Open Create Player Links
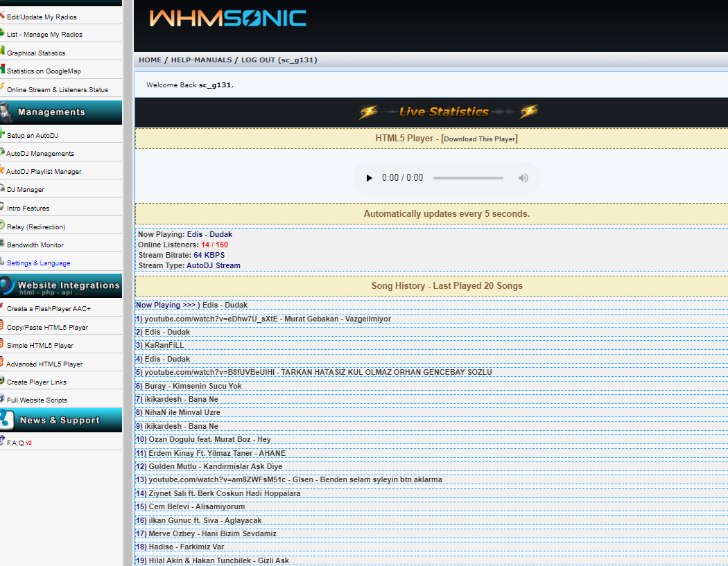728x566 pixels. click(36, 382)
